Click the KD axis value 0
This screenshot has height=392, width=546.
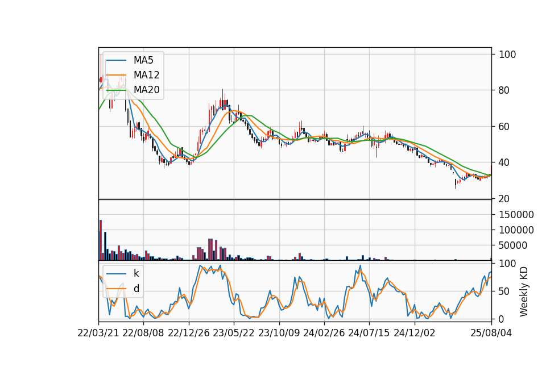point(502,319)
